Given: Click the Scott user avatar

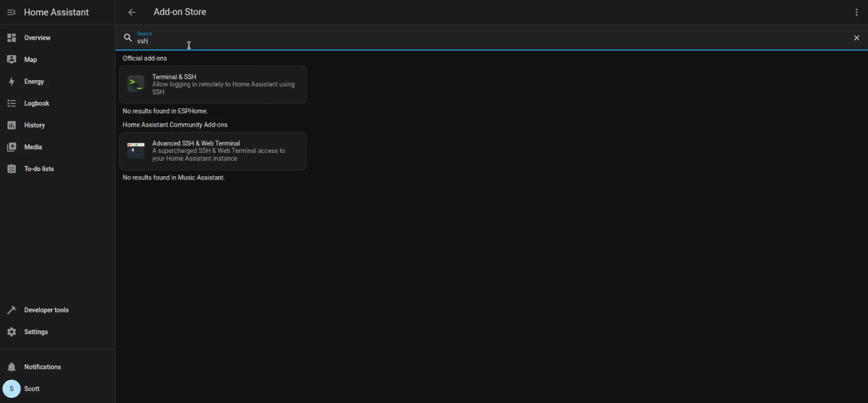Looking at the screenshot, I should (x=11, y=389).
